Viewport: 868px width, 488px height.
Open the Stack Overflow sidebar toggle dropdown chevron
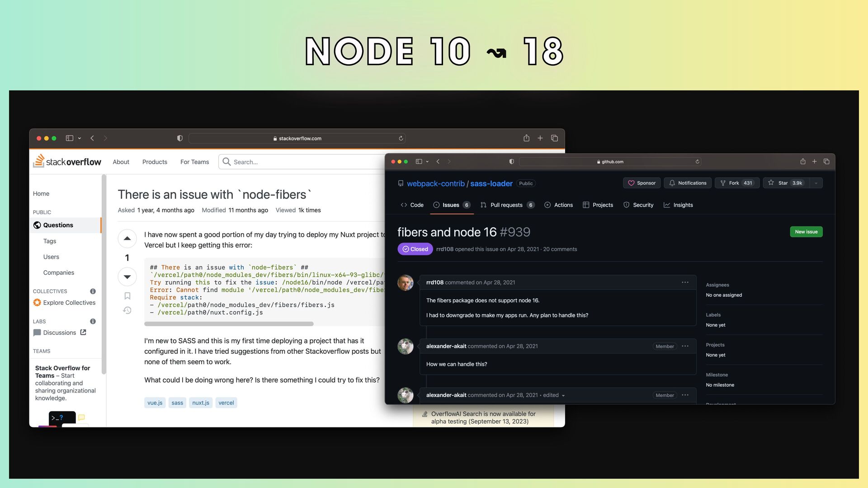(x=80, y=138)
